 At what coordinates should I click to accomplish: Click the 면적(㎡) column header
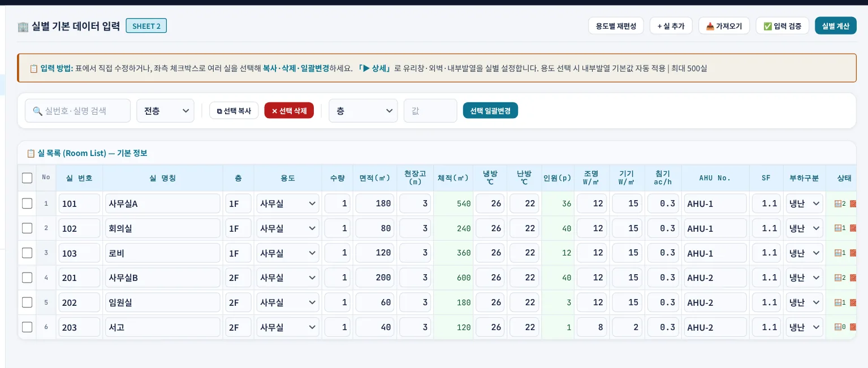coord(375,178)
